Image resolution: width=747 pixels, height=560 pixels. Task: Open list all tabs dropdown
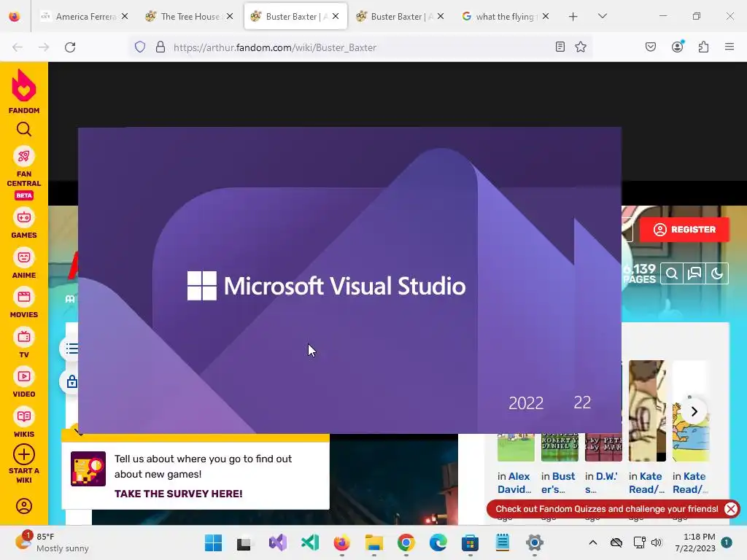602,16
